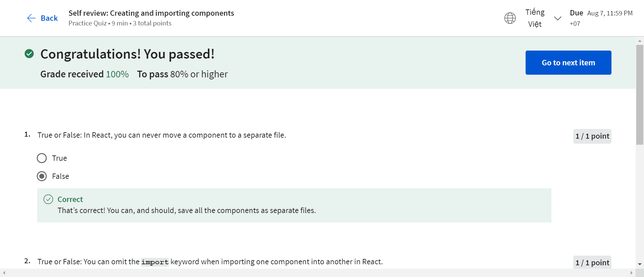
Task: Click the vertical scrollbar down arrow
Action: point(640,264)
